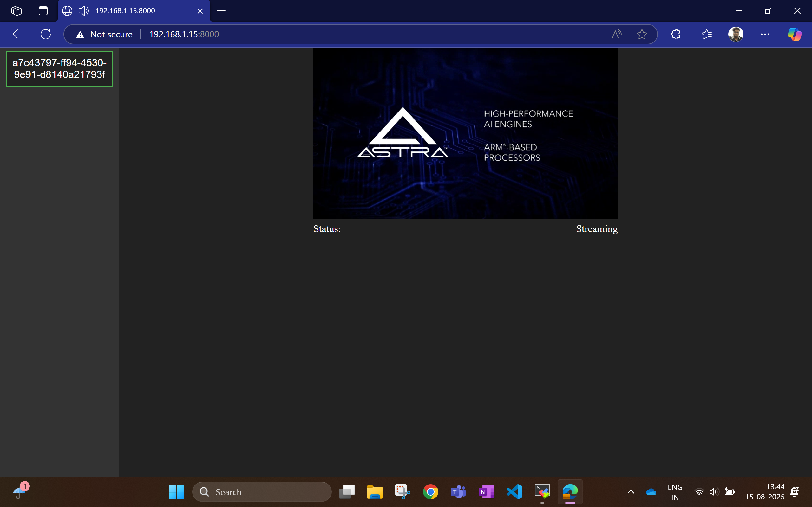This screenshot has width=812, height=507.
Task: Add this page to favorites
Action: click(641, 34)
